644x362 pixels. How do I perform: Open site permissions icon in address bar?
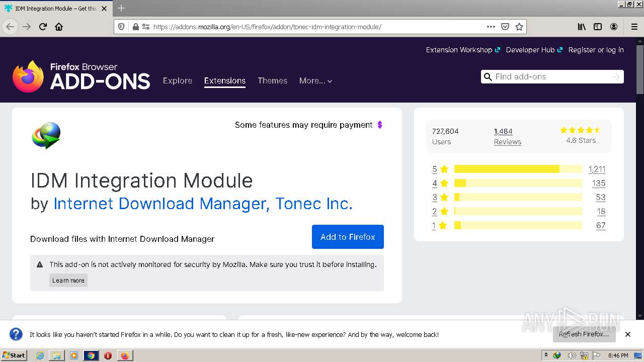[146, 27]
